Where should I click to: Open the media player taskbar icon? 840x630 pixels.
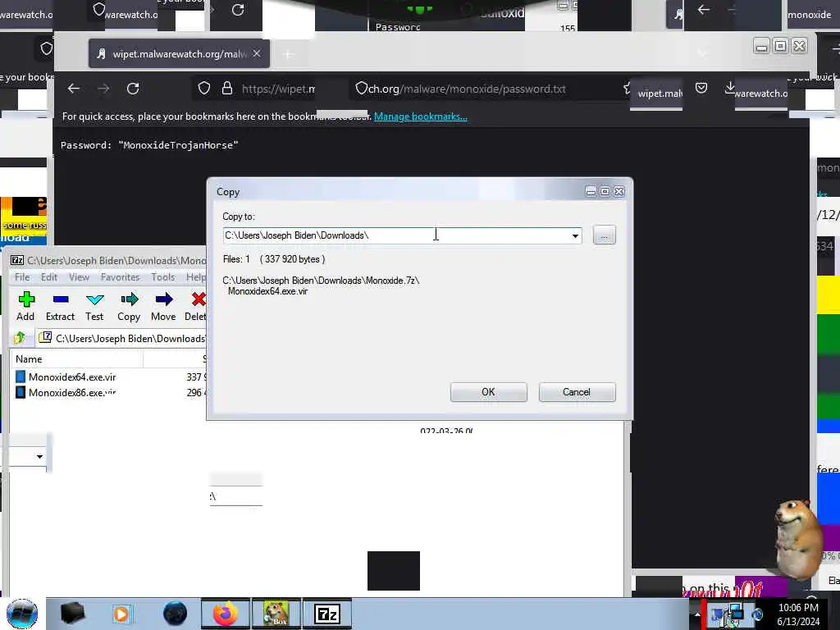click(121, 614)
